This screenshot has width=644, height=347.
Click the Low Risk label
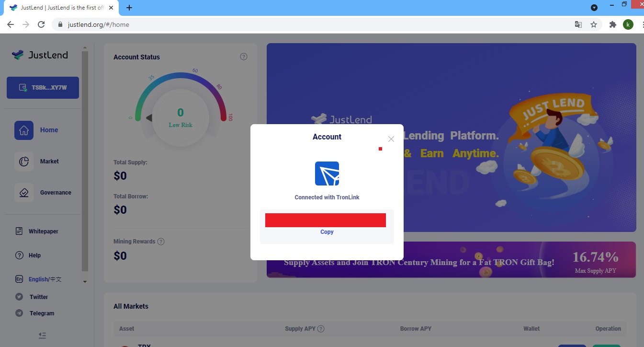181,125
